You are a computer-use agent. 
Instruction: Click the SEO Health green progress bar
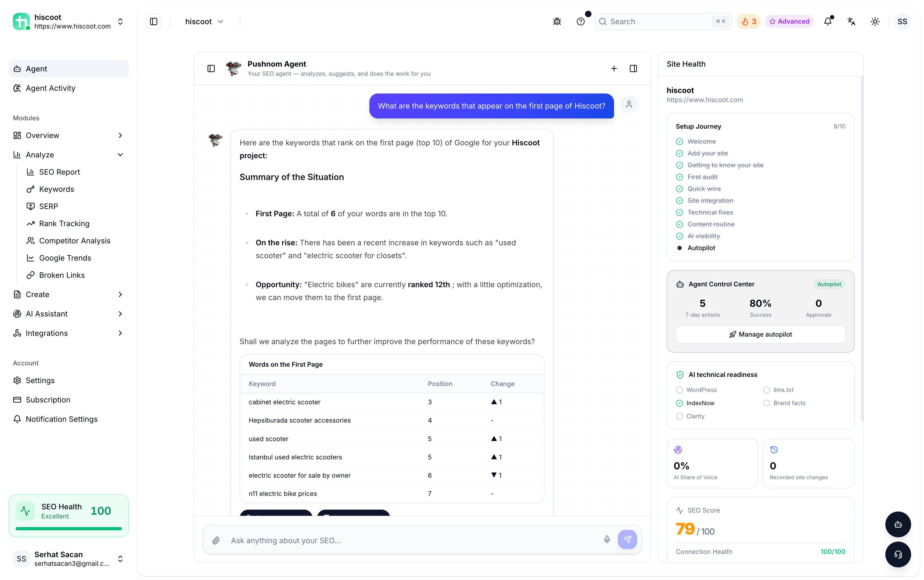(69, 529)
